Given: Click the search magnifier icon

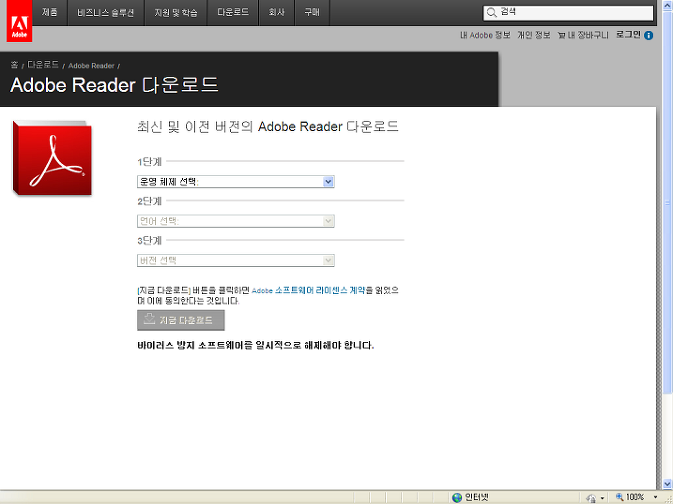Looking at the screenshot, I should (491, 12).
